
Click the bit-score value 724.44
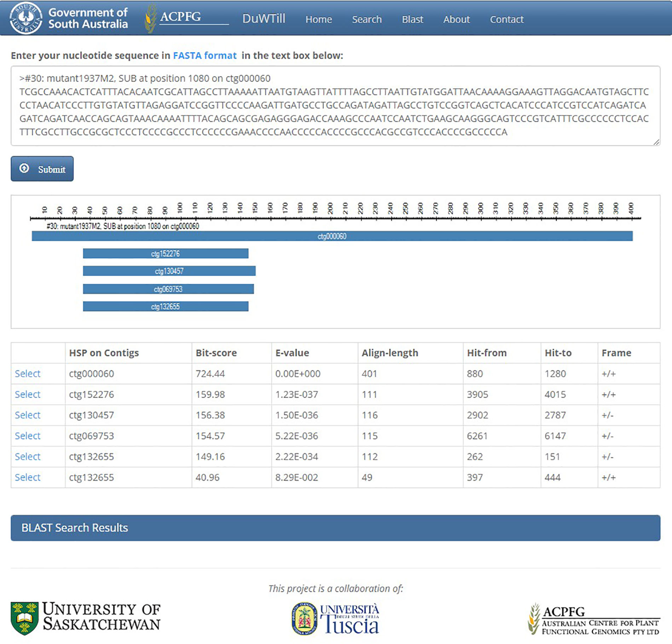pos(210,374)
